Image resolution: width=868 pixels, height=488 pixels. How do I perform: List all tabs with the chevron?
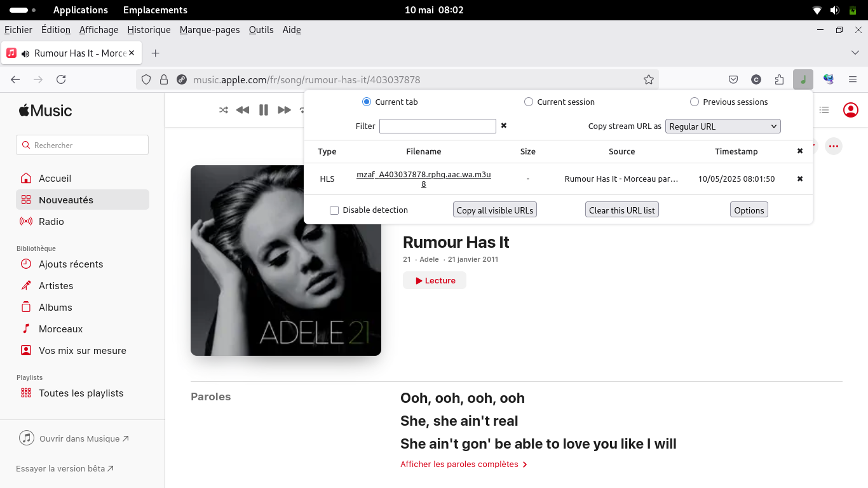point(855,53)
